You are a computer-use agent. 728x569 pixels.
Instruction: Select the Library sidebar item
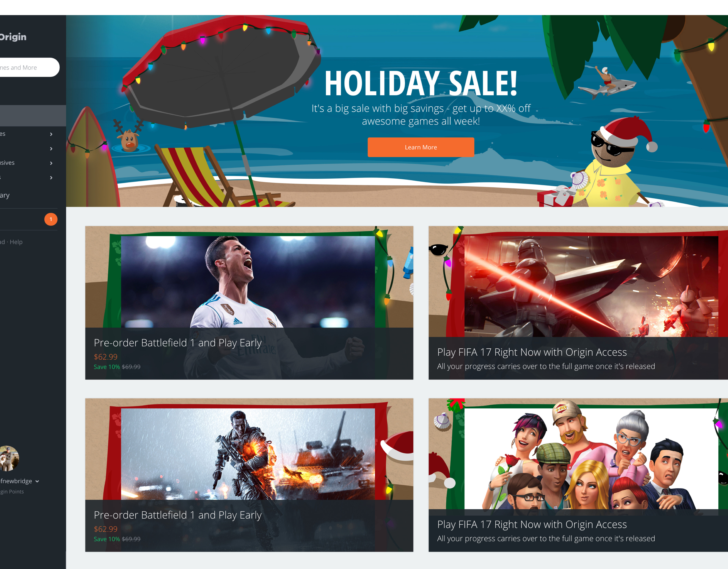click(5, 195)
